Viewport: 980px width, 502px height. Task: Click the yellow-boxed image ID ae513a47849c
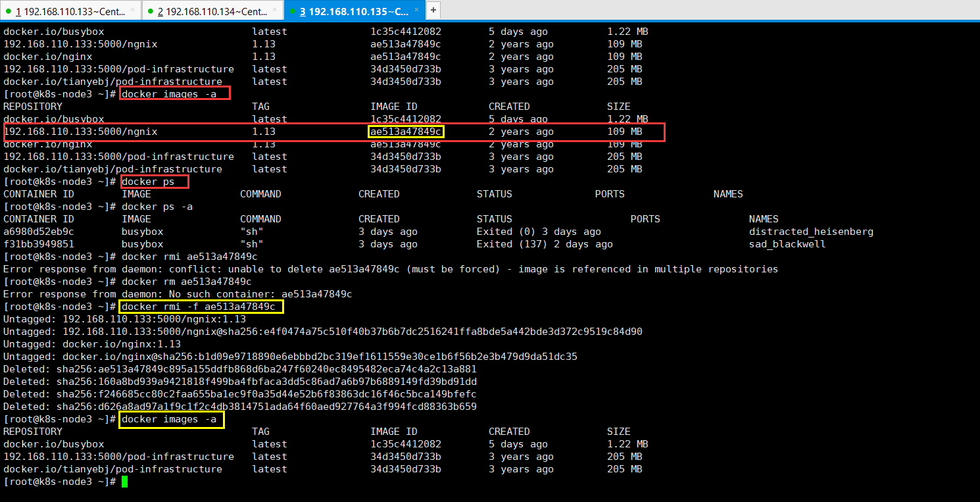(x=406, y=132)
